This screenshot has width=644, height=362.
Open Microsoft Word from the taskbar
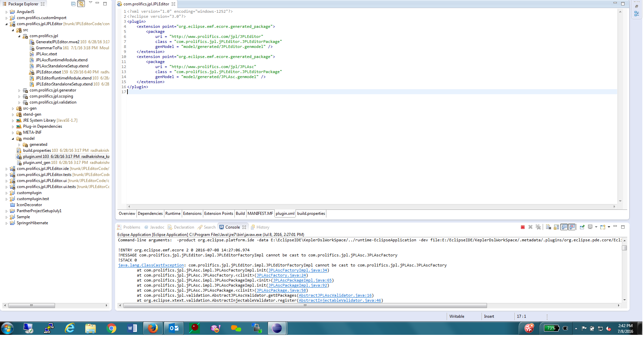click(132, 328)
